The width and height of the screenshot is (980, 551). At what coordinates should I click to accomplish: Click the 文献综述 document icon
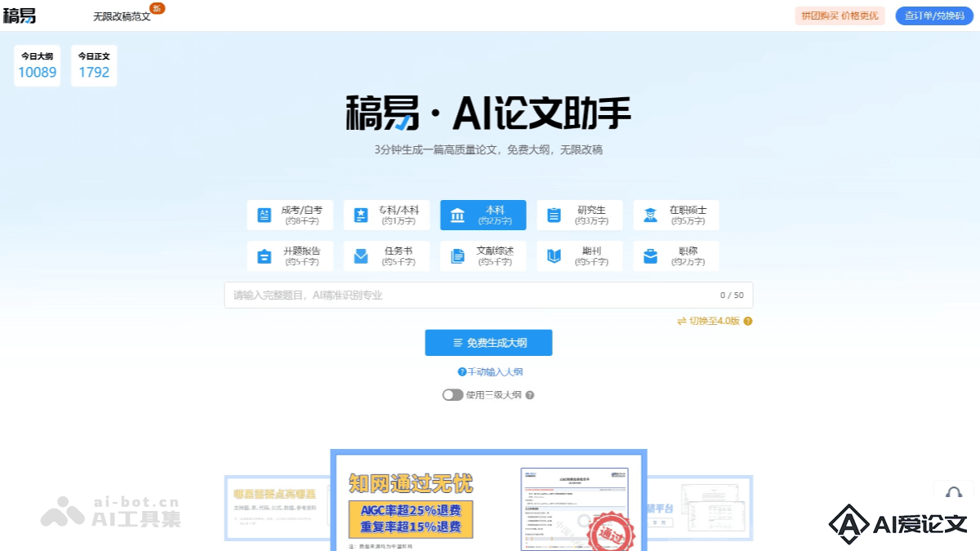[x=457, y=256]
